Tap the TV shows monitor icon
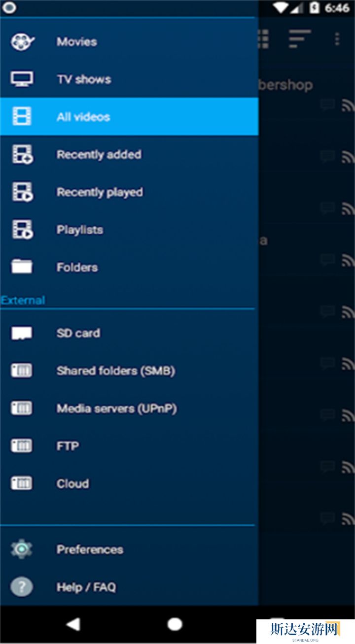 click(22, 79)
